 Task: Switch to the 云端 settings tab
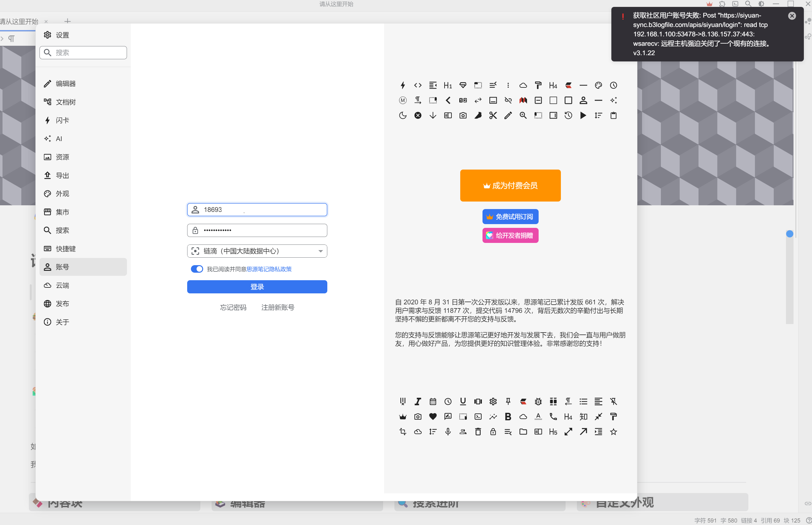(x=62, y=285)
